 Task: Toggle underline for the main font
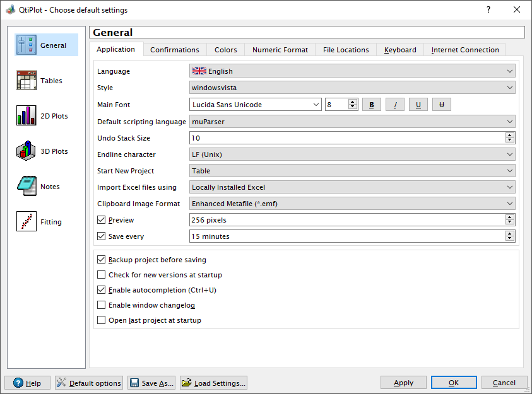tap(418, 105)
